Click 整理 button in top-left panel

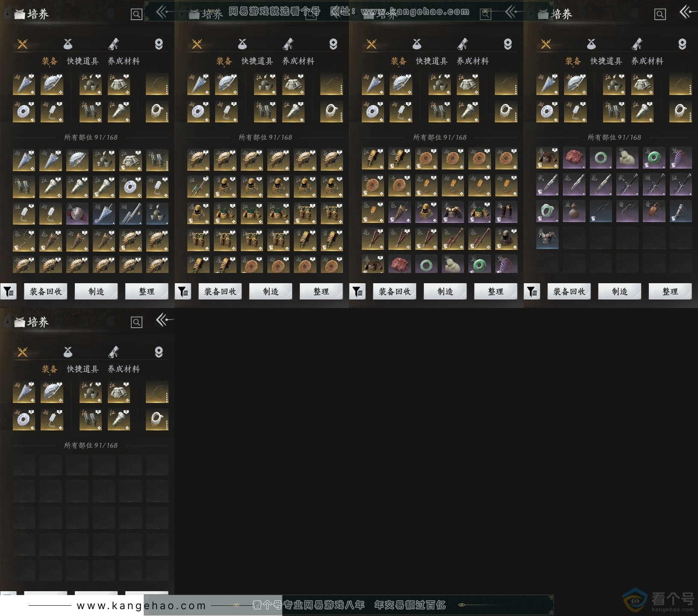point(147,291)
